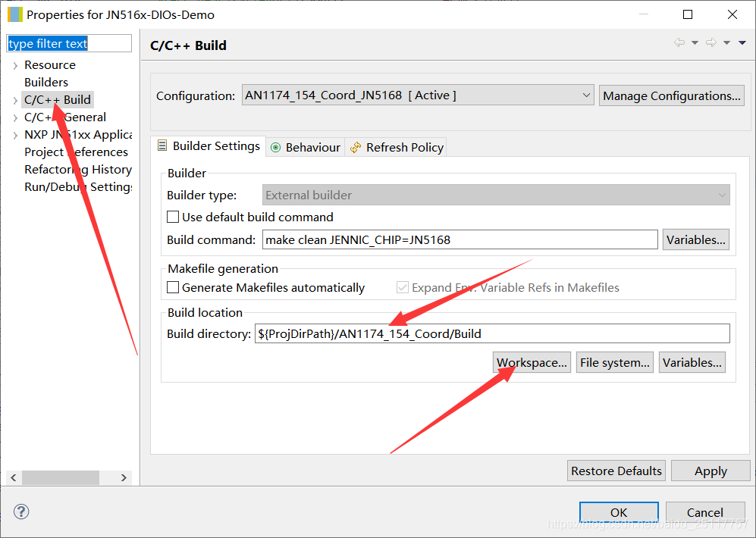
Task: Click Restore Defaults button
Action: point(616,471)
